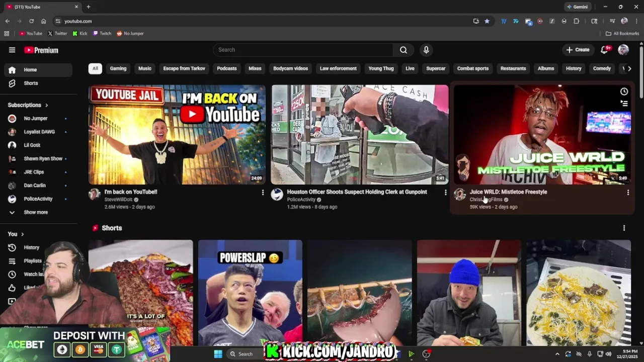Screen dimensions: 644x362
Task: Open Loyalist DAWG subscription
Action: tap(38, 132)
